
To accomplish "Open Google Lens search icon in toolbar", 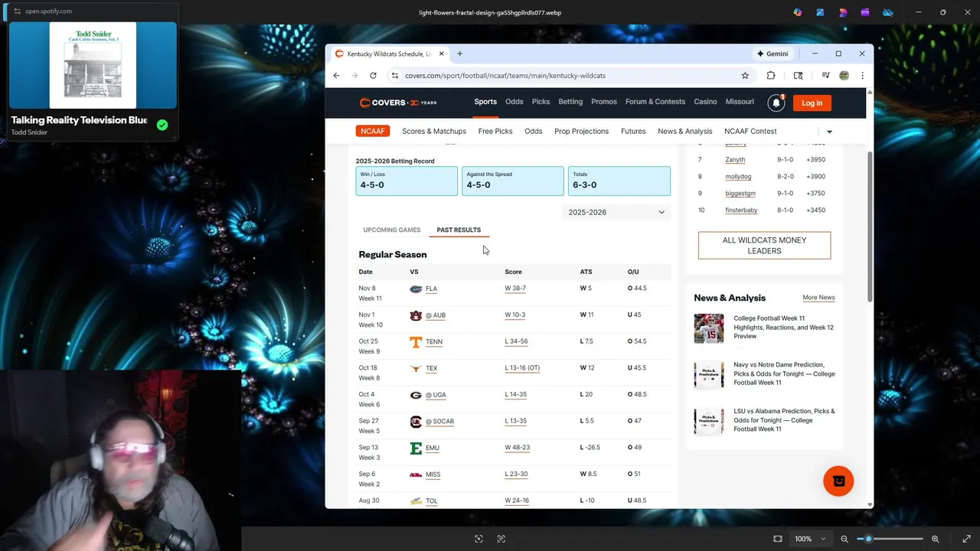I will (x=798, y=76).
